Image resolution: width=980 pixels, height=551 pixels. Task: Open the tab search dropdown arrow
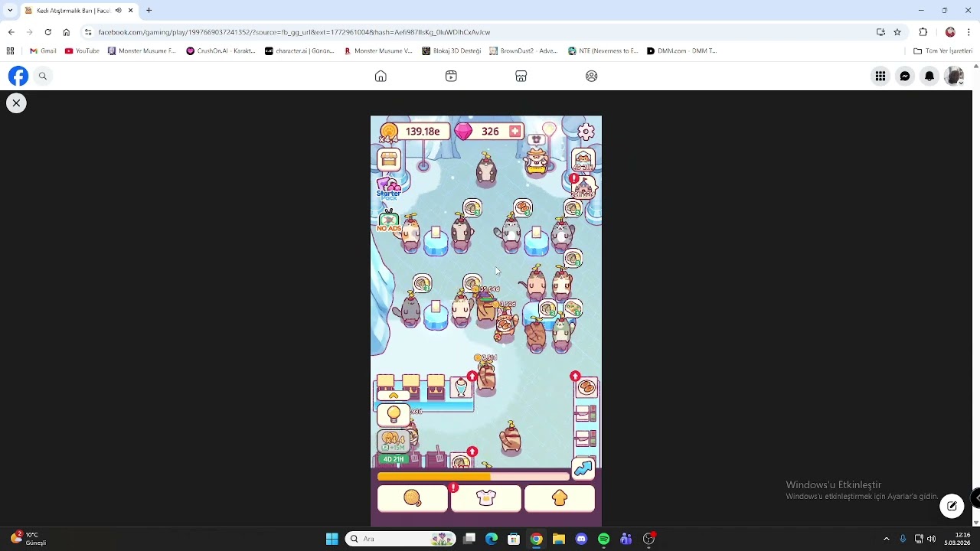click(10, 11)
